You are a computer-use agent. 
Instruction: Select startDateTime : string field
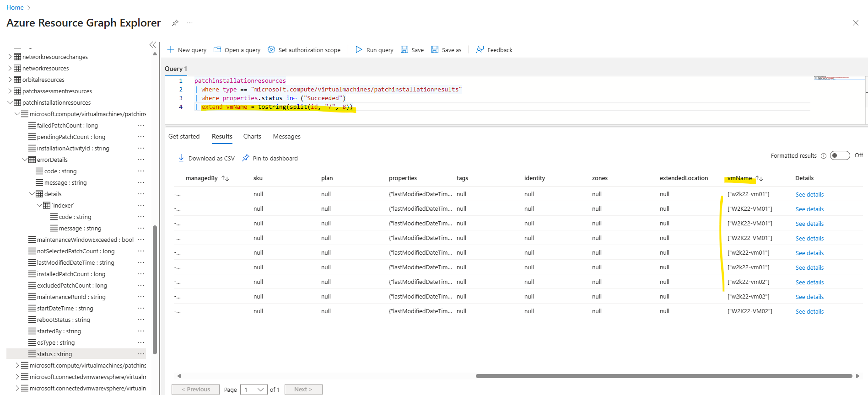click(x=65, y=308)
